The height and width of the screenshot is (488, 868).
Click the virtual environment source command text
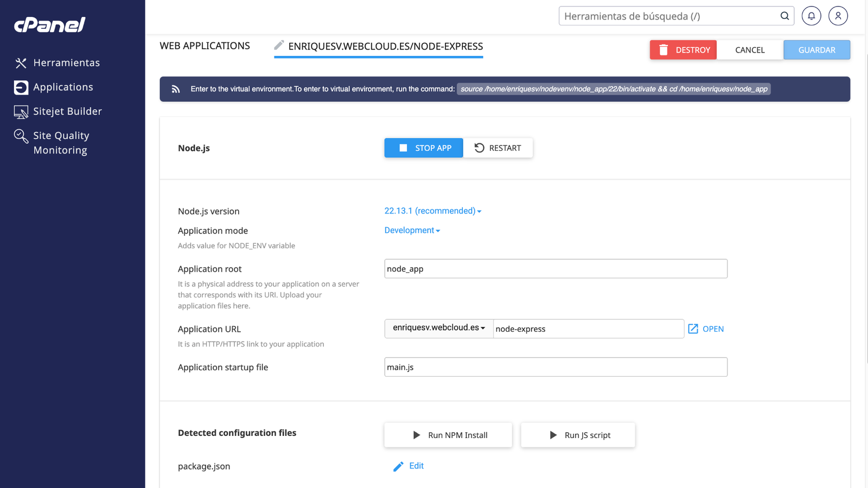[614, 89]
